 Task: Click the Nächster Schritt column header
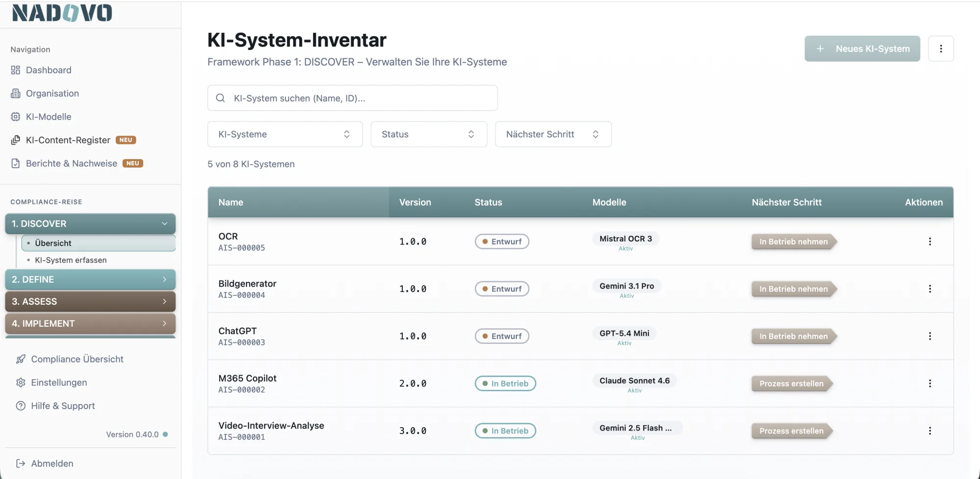pos(786,202)
